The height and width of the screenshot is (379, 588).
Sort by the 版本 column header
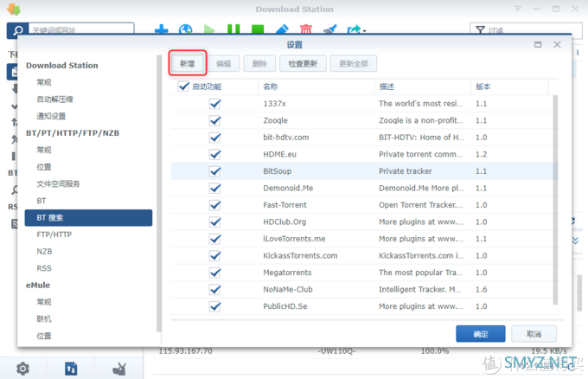pyautogui.click(x=509, y=87)
